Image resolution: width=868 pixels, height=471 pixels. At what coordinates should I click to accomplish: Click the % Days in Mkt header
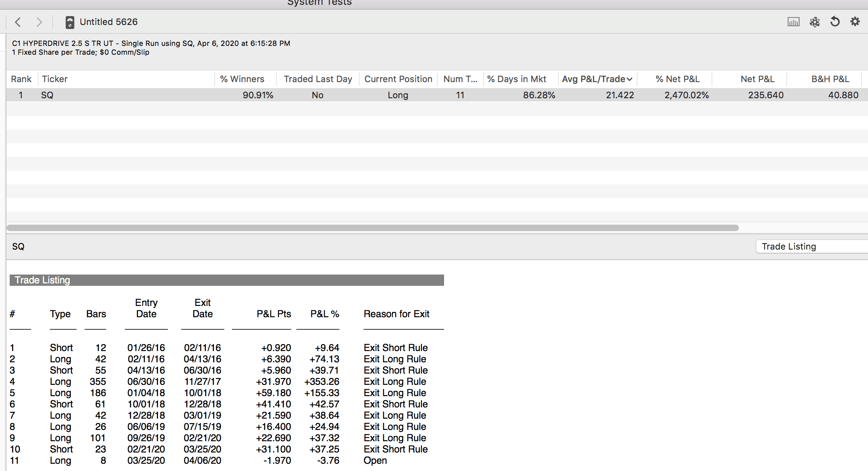(516, 79)
